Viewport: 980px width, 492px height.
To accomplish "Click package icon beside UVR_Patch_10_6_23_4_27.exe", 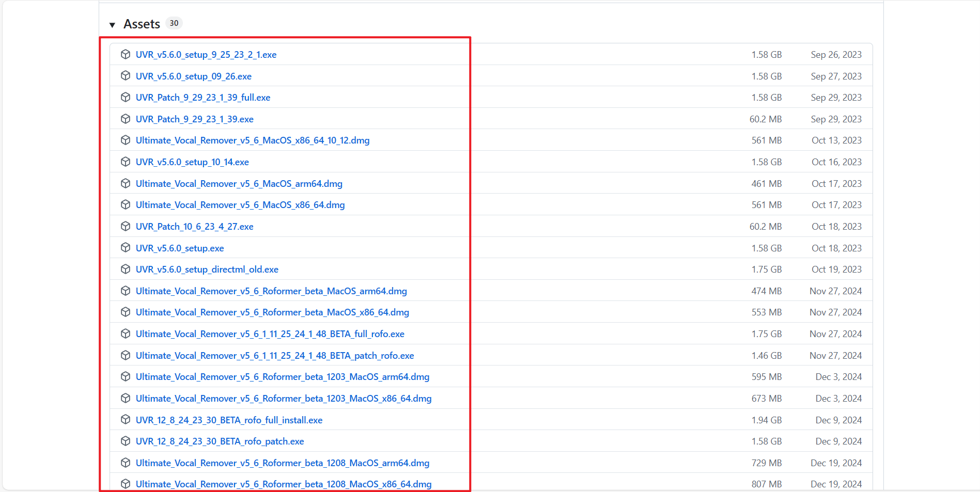I will [x=126, y=226].
